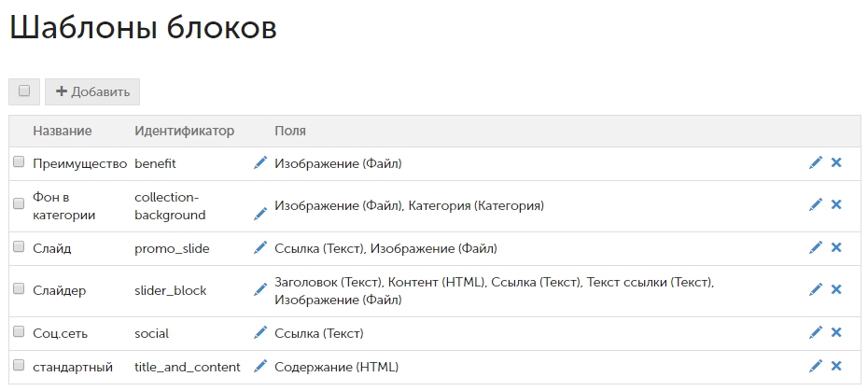Remove the Соц.сеть template
868x391 pixels.
tap(836, 333)
